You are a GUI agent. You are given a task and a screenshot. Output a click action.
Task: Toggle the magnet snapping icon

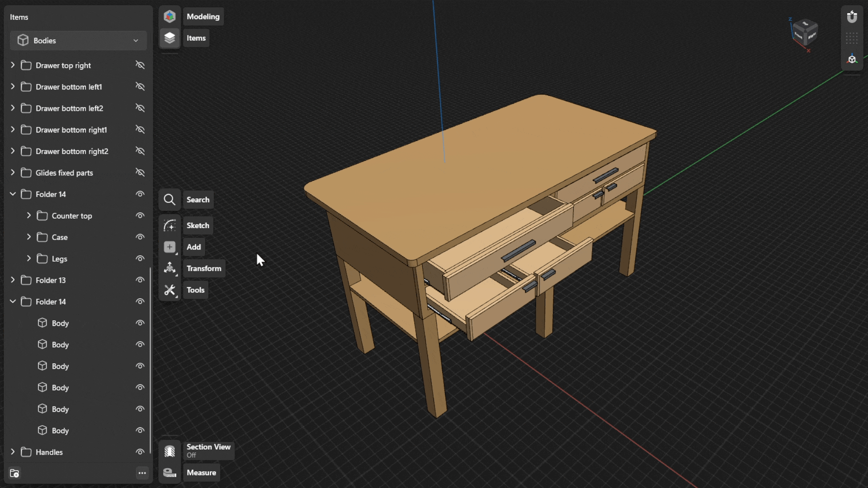tap(852, 17)
